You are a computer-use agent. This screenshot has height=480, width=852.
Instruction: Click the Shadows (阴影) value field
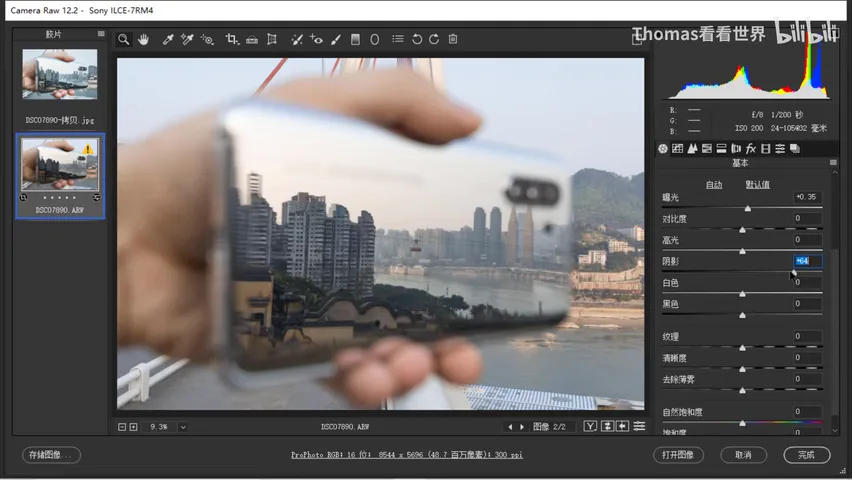pyautogui.click(x=807, y=261)
